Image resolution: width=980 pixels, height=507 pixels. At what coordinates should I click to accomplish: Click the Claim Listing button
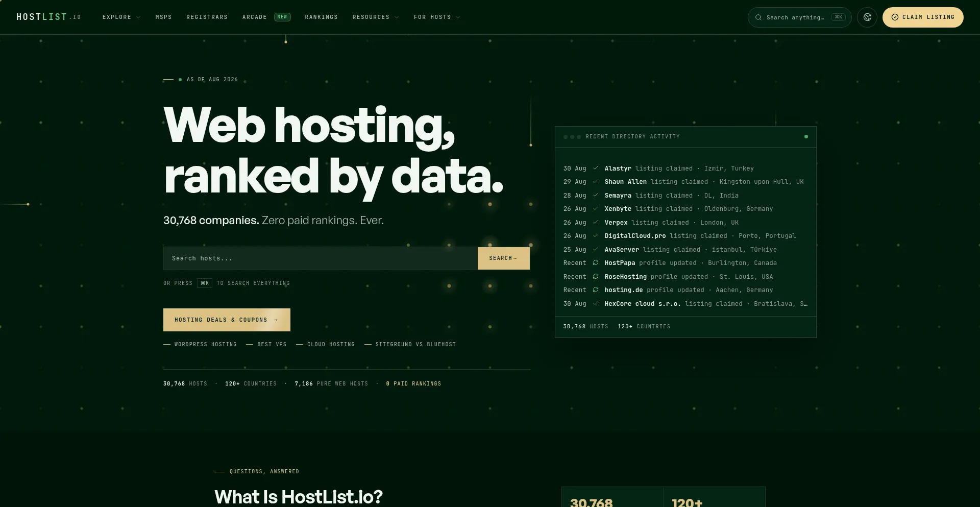[x=923, y=17]
